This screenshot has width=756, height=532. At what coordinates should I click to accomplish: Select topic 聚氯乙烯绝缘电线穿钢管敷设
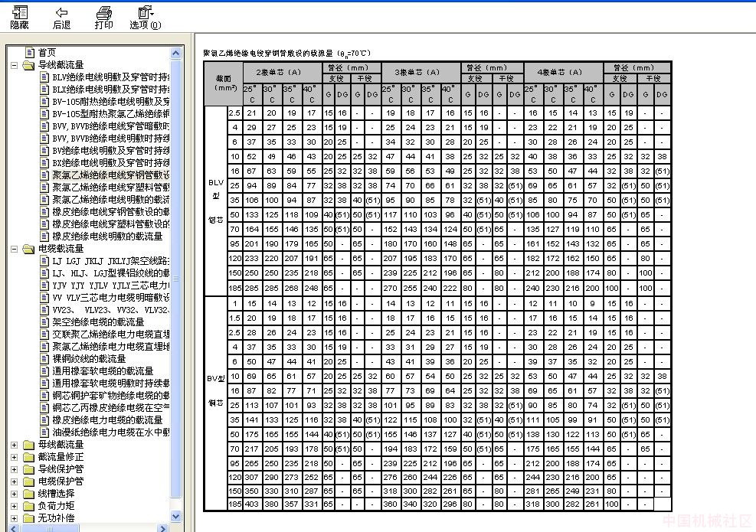[x=111, y=175]
